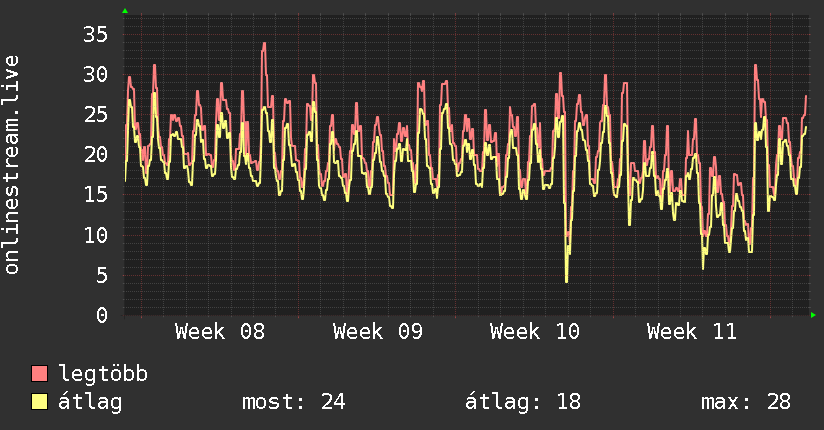
Task: Click the most: 24 value
Action: (x=294, y=402)
